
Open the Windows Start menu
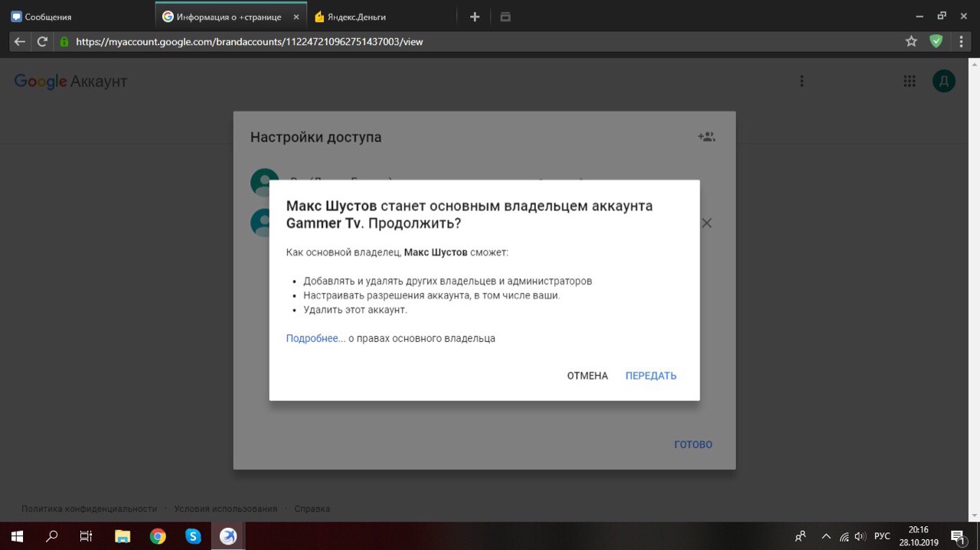tap(16, 536)
